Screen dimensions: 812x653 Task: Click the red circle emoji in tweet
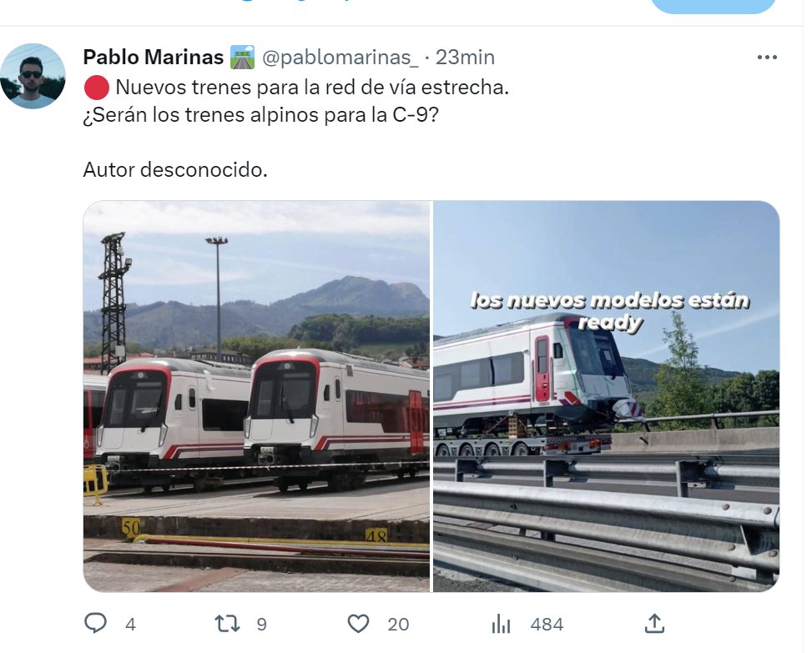(96, 88)
